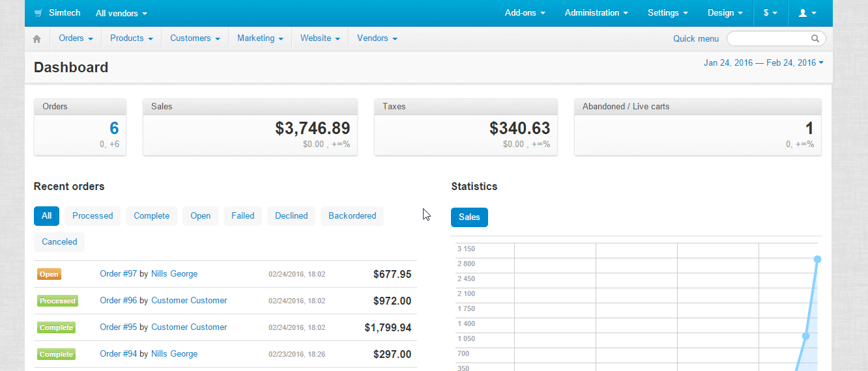Viewport: 868px width, 371px height.
Task: Click the Complete status badge on order #95
Action: [56, 327]
